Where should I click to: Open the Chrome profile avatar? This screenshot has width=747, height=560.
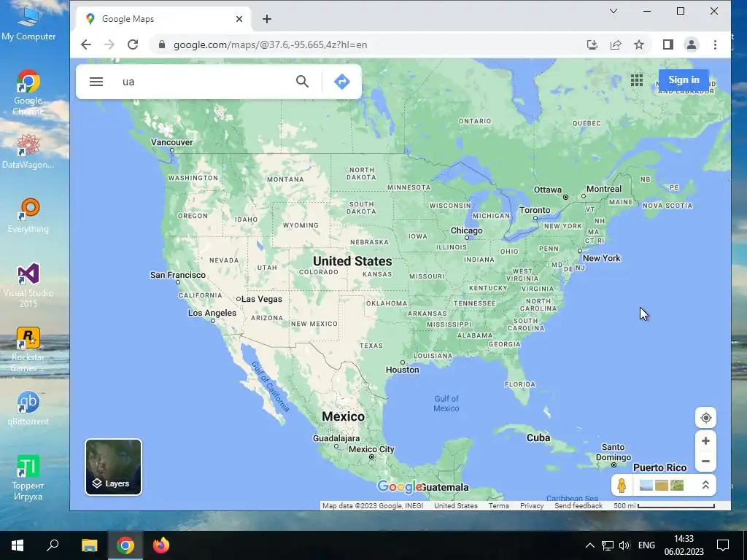pyautogui.click(x=692, y=44)
